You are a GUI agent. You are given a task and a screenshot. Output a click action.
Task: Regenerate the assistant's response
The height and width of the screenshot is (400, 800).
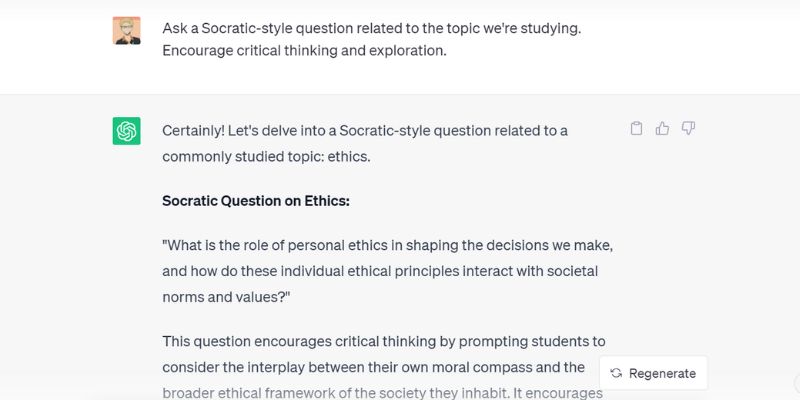coord(653,373)
